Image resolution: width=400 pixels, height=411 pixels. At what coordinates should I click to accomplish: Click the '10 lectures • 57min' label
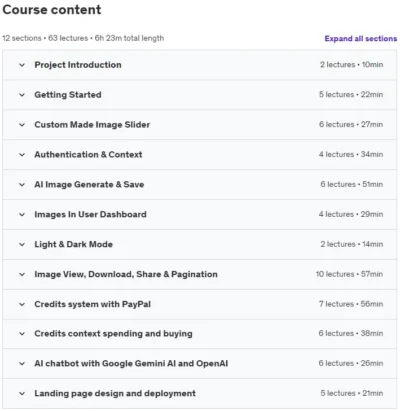pyautogui.click(x=349, y=274)
